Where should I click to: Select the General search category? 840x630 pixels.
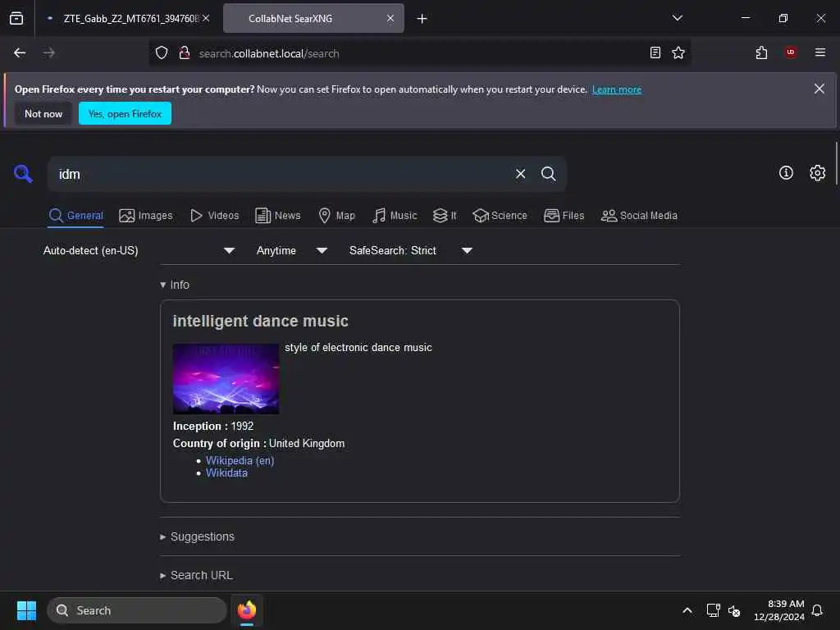(75, 216)
